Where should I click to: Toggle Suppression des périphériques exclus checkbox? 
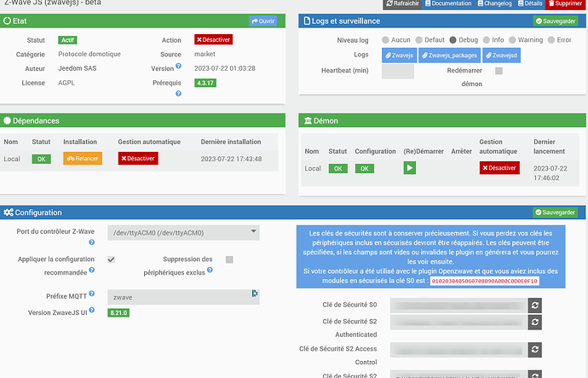229,259
